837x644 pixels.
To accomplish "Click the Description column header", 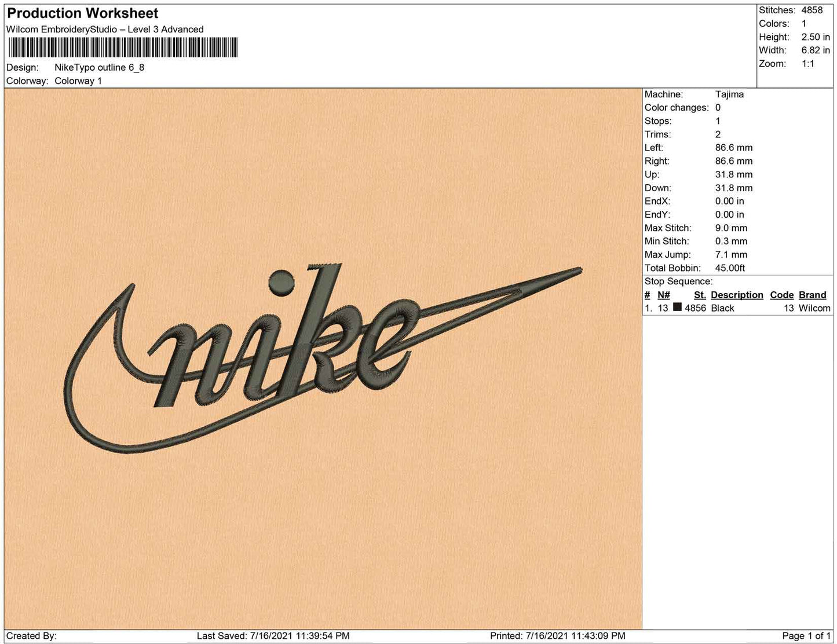I will pyautogui.click(x=737, y=295).
